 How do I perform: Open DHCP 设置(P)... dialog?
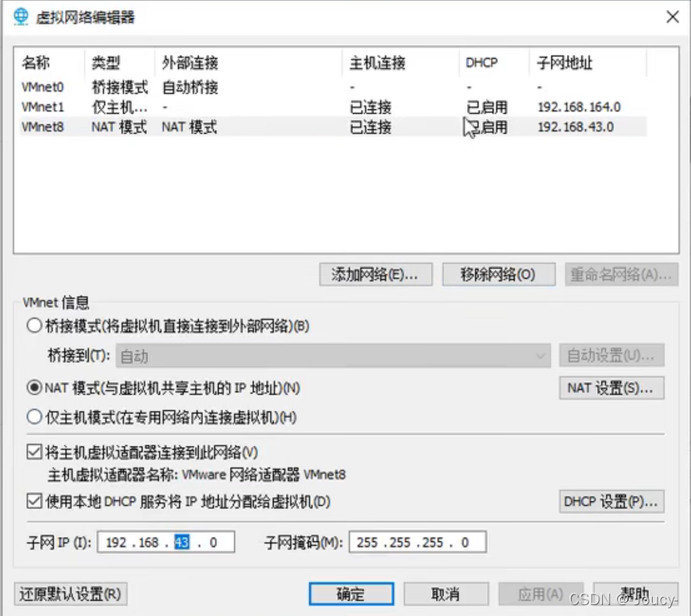click(612, 501)
